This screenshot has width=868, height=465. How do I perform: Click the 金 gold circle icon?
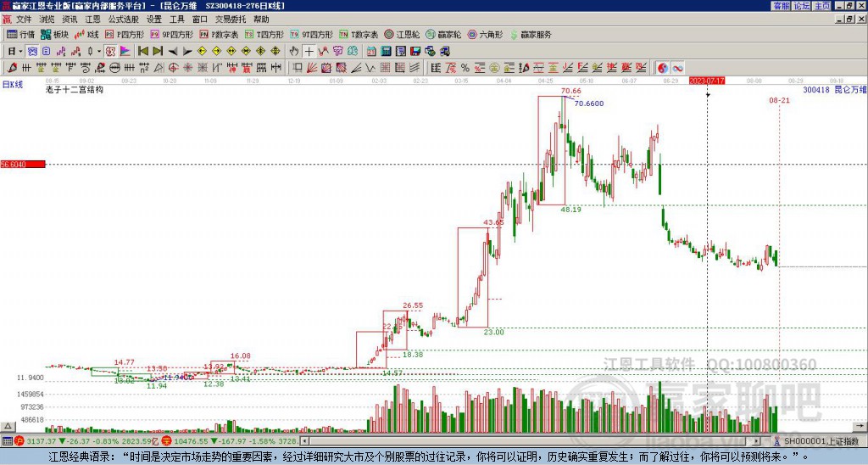(494, 68)
